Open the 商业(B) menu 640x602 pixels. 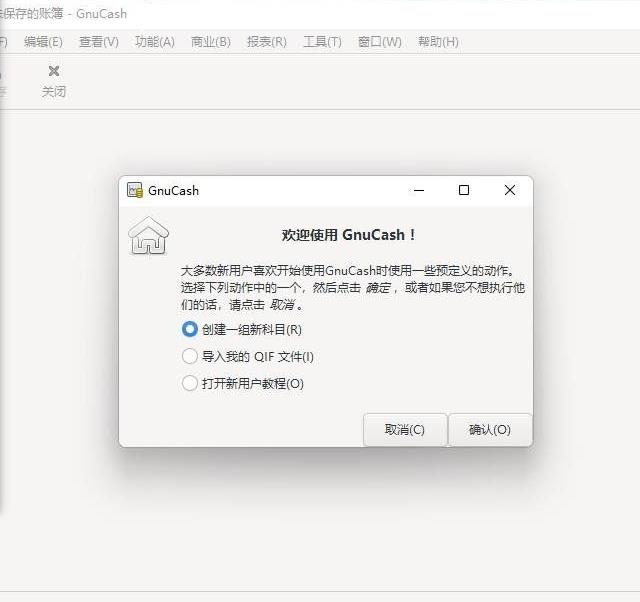[x=211, y=42]
